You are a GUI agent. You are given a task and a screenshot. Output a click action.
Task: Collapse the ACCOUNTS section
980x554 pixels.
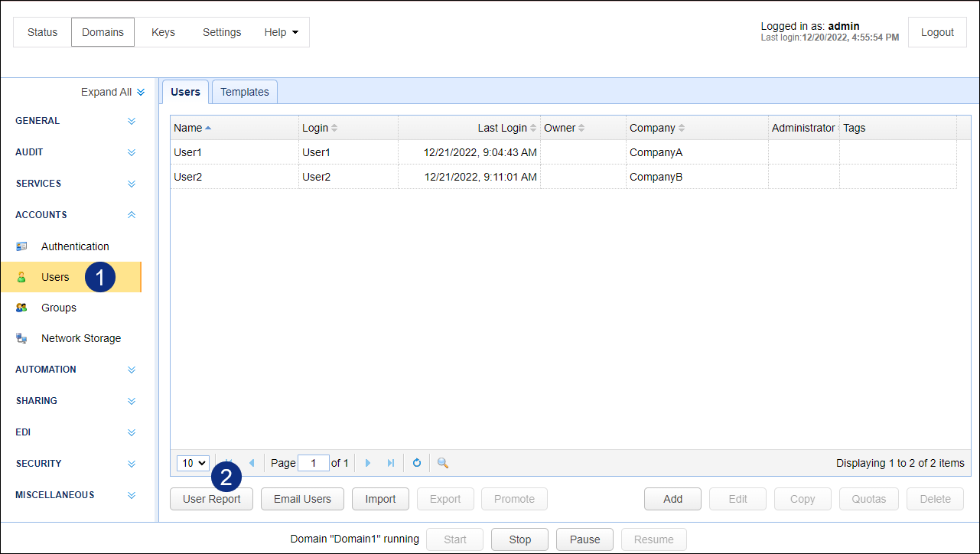pos(132,215)
